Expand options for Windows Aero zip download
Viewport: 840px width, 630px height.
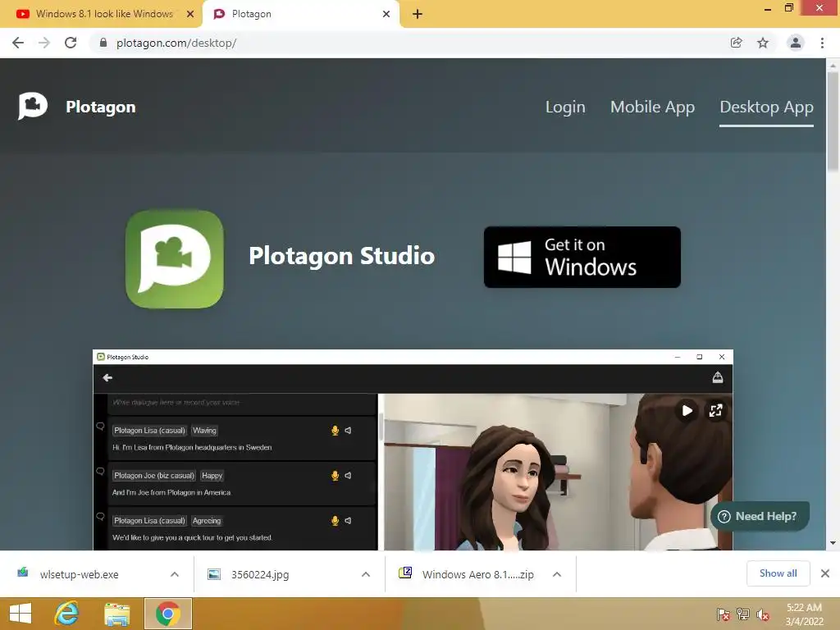tap(557, 574)
